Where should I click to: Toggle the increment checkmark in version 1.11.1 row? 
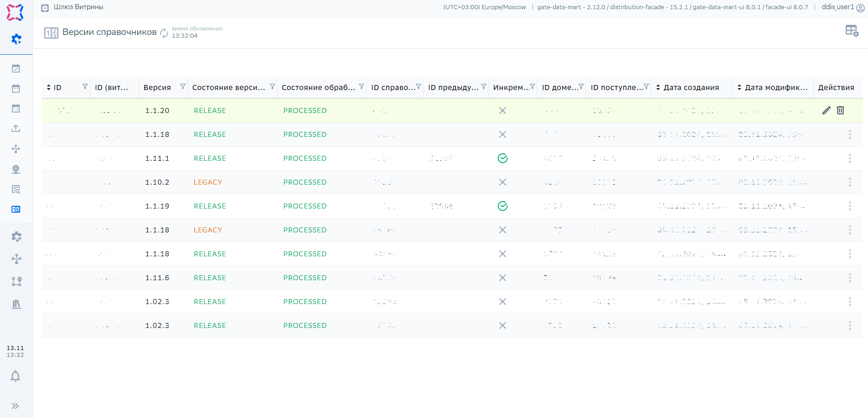pyautogui.click(x=502, y=158)
